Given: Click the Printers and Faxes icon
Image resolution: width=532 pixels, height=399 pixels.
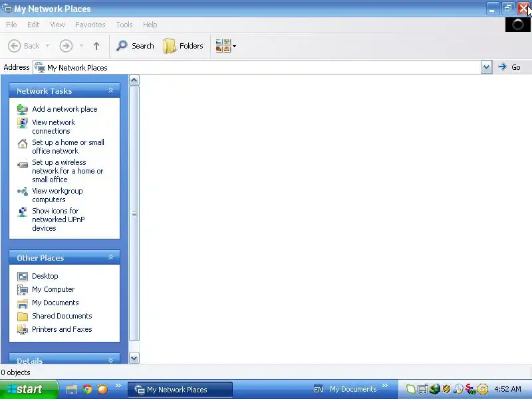Looking at the screenshot, I should (23, 329).
